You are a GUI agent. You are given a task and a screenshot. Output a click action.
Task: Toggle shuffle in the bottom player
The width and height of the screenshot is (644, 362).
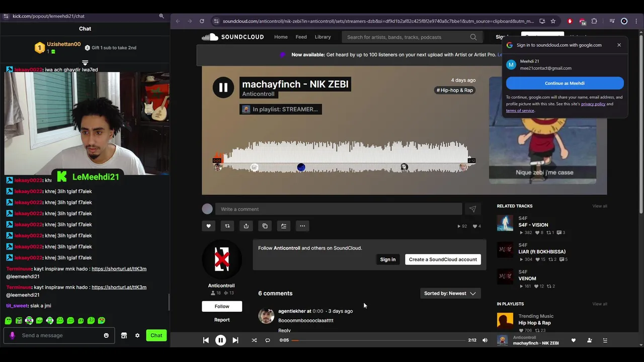pyautogui.click(x=254, y=340)
